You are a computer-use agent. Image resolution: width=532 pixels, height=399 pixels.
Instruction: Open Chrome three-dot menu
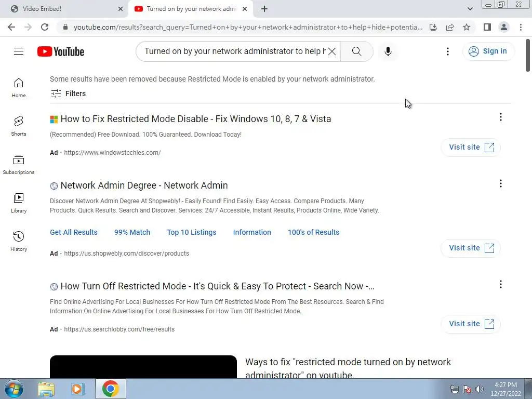[x=521, y=27]
